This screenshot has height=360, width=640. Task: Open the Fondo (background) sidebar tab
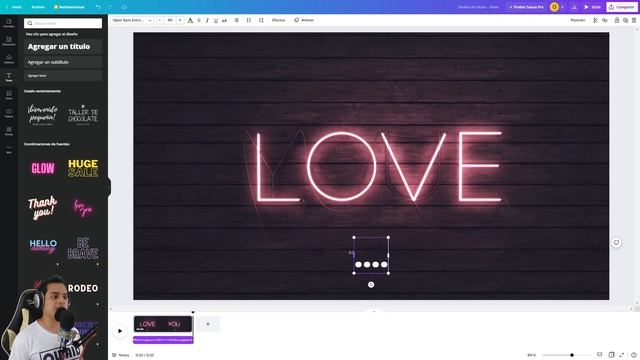pos(9,131)
